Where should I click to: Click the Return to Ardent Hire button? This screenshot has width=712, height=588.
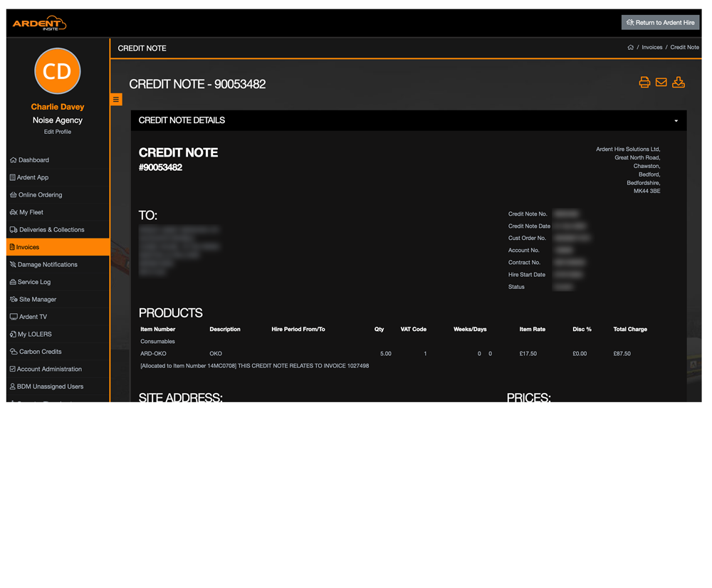click(660, 22)
